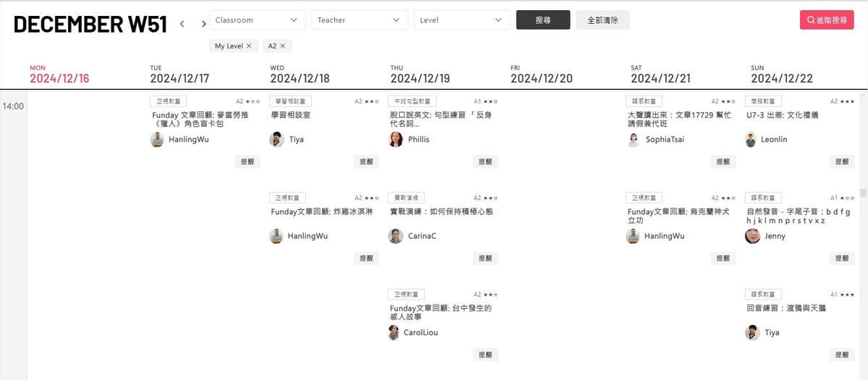This screenshot has height=380, width=868.
Task: Open Funday 文章回顧: 麥當勞推 class title
Action: click(x=200, y=119)
